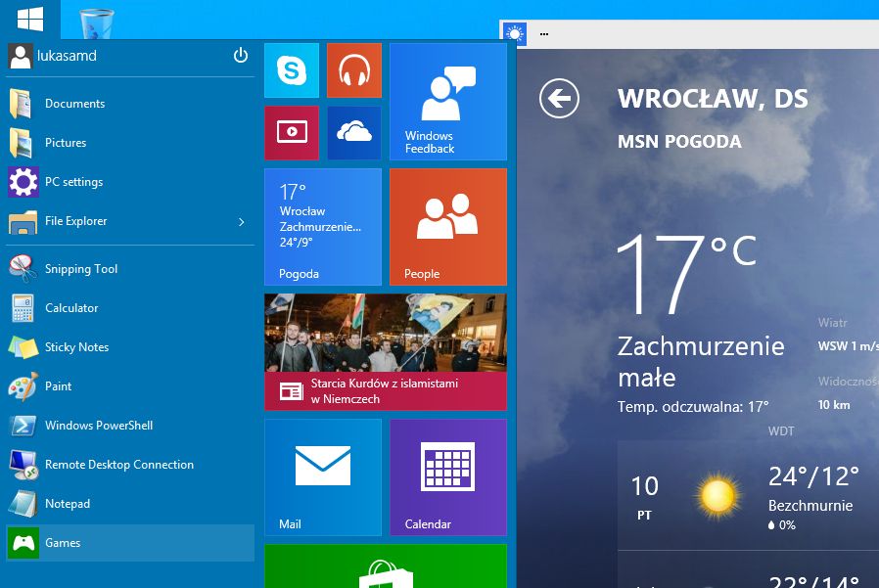
Task: Click the back arrow in MSN Pogoda
Action: [x=560, y=99]
